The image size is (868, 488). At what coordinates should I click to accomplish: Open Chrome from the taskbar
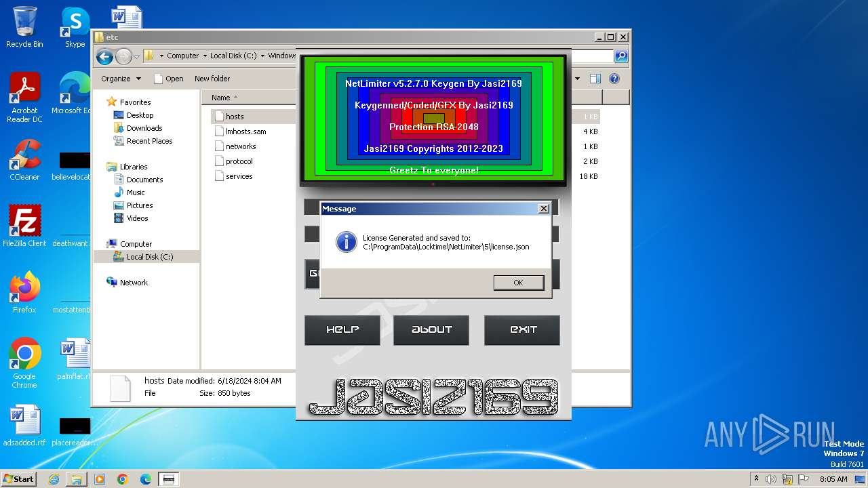pyautogui.click(x=122, y=479)
